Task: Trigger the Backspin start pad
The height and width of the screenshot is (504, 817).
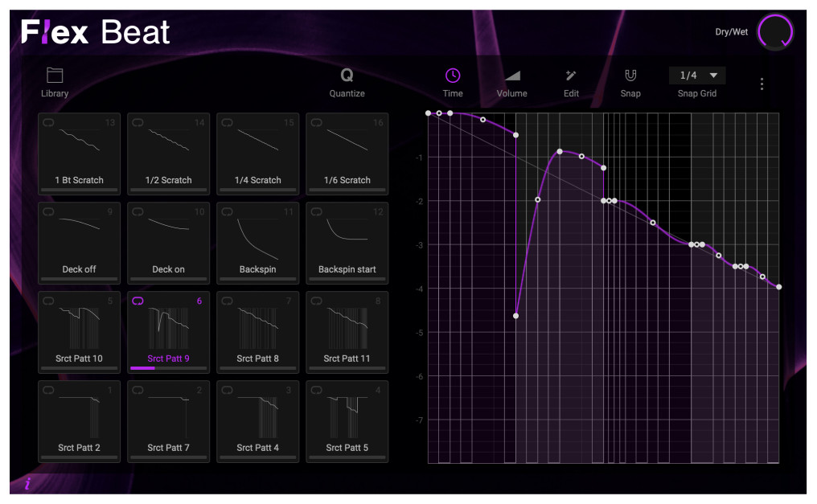Action: pos(347,240)
